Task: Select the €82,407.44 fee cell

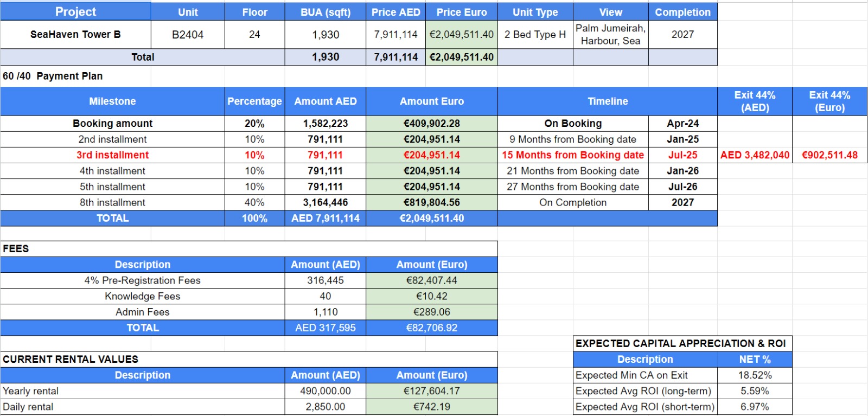Action: point(432,280)
